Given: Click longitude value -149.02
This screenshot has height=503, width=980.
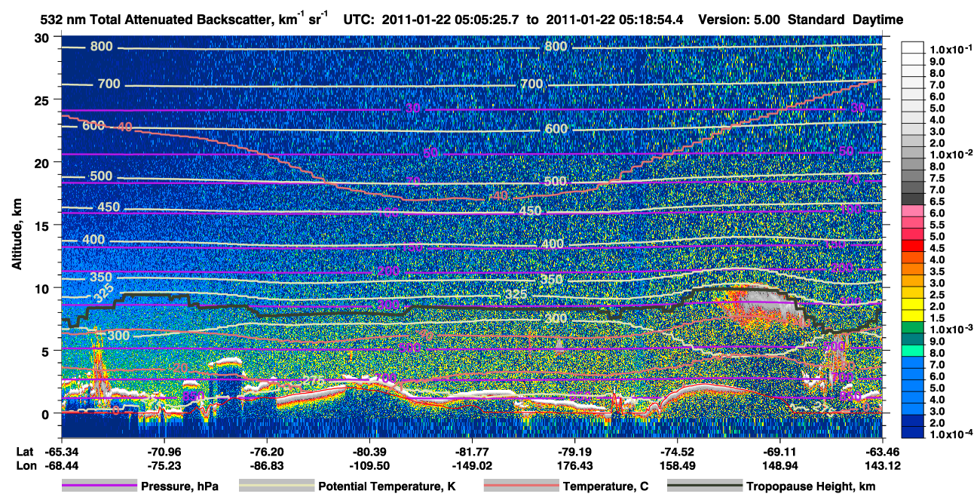Looking at the screenshot, I should (x=470, y=465).
